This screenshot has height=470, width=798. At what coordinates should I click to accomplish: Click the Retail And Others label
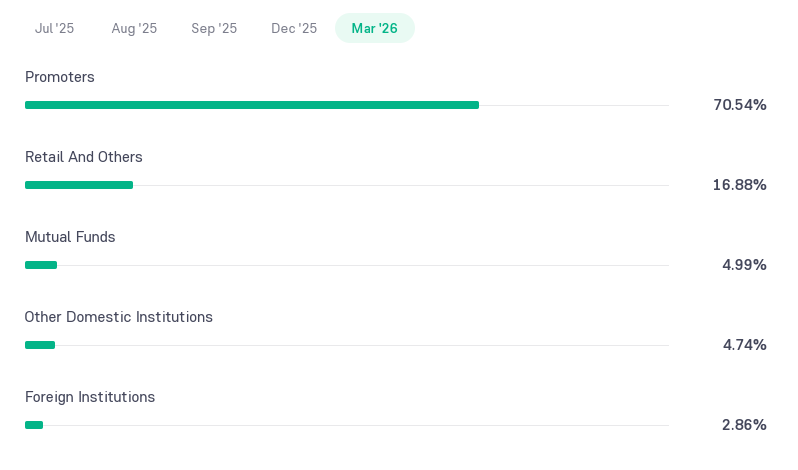(83, 157)
